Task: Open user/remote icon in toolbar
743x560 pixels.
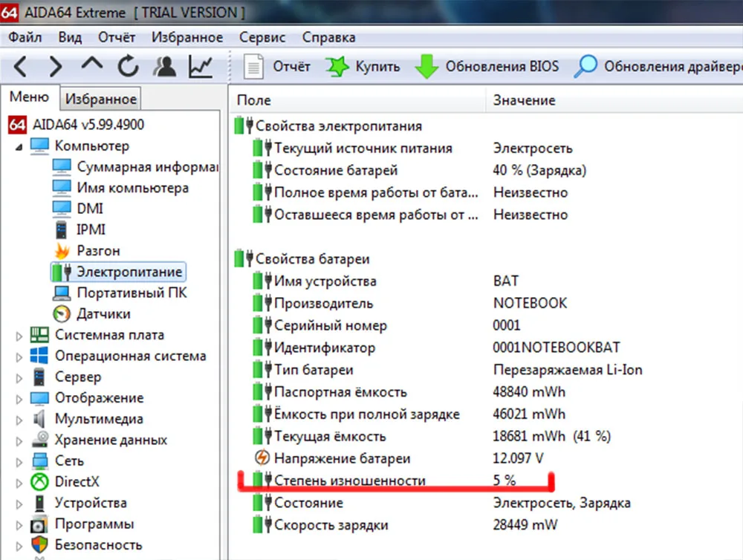Action: (164, 66)
